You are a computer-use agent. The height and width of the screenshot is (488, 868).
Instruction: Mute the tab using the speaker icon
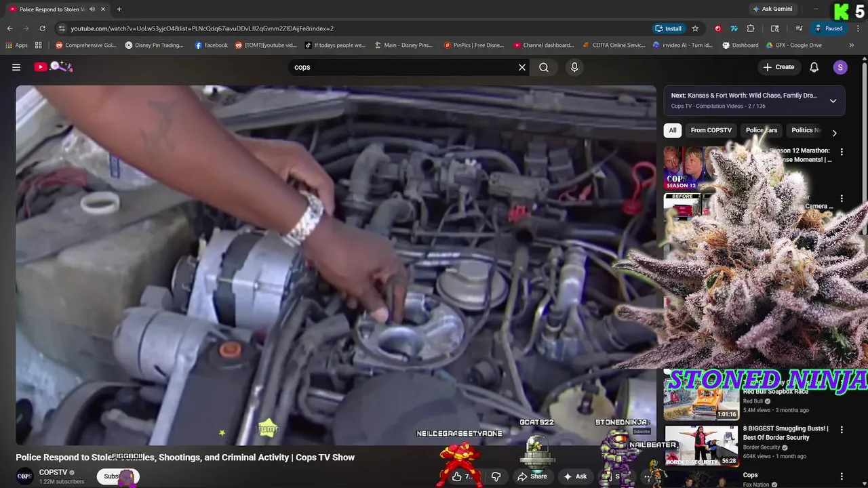92,9
